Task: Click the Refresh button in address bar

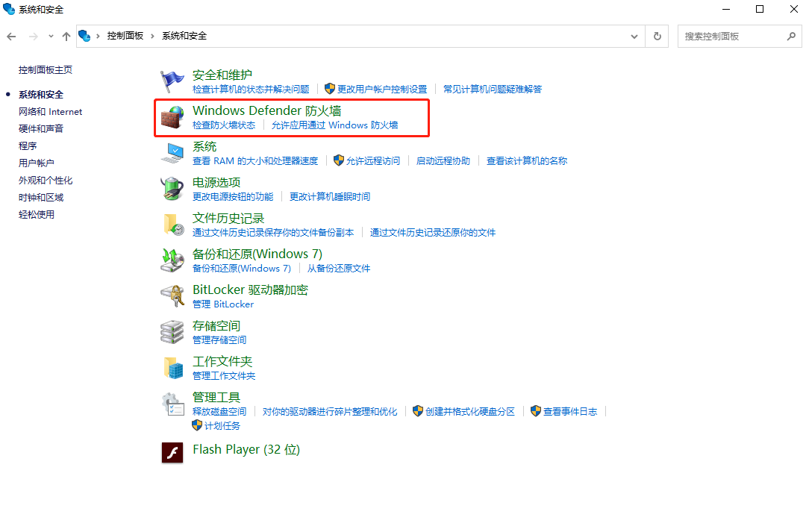Action: (657, 36)
